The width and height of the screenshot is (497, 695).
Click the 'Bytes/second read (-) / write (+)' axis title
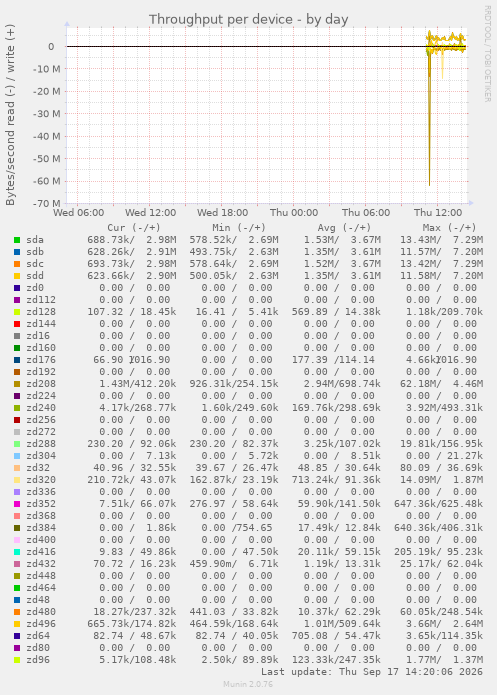[10, 115]
